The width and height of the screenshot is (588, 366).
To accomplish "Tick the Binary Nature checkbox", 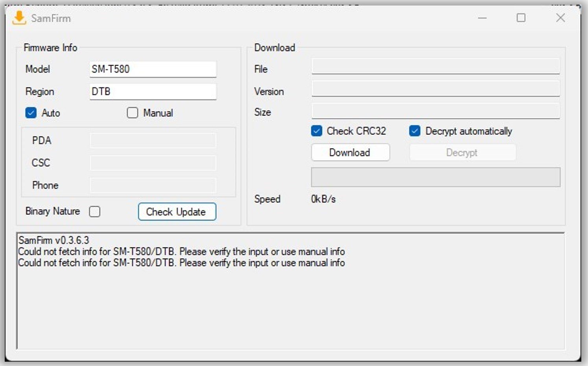I will pos(95,212).
